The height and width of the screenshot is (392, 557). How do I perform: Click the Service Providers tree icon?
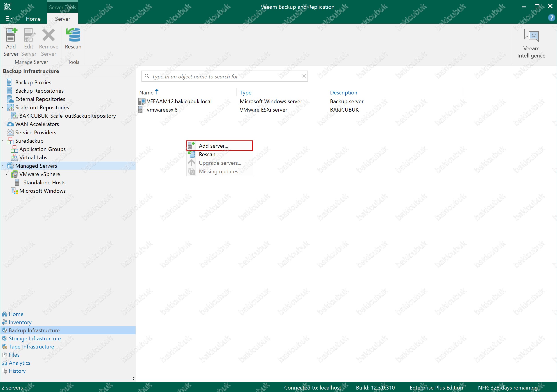pyautogui.click(x=10, y=132)
